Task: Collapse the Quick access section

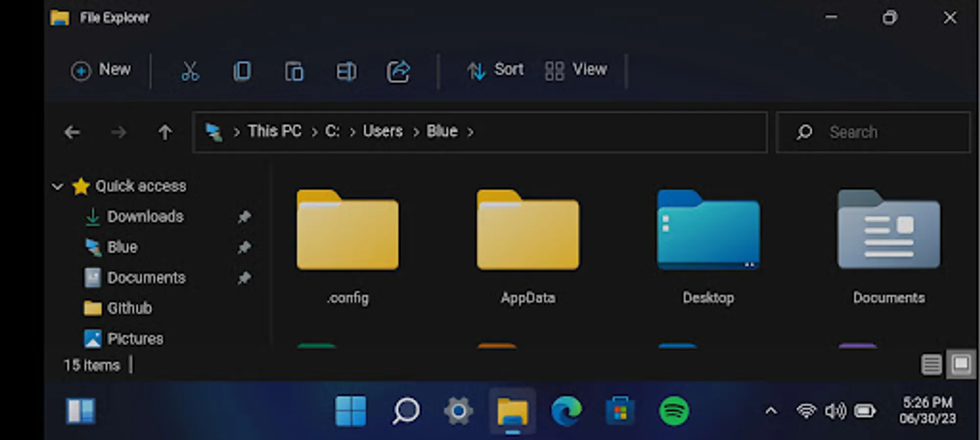Action: [58, 186]
